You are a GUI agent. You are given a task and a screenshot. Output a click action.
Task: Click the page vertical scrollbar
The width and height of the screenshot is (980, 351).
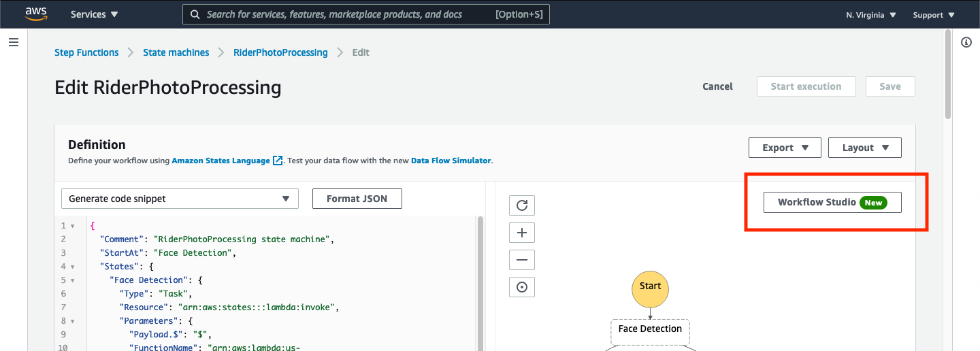[948, 74]
